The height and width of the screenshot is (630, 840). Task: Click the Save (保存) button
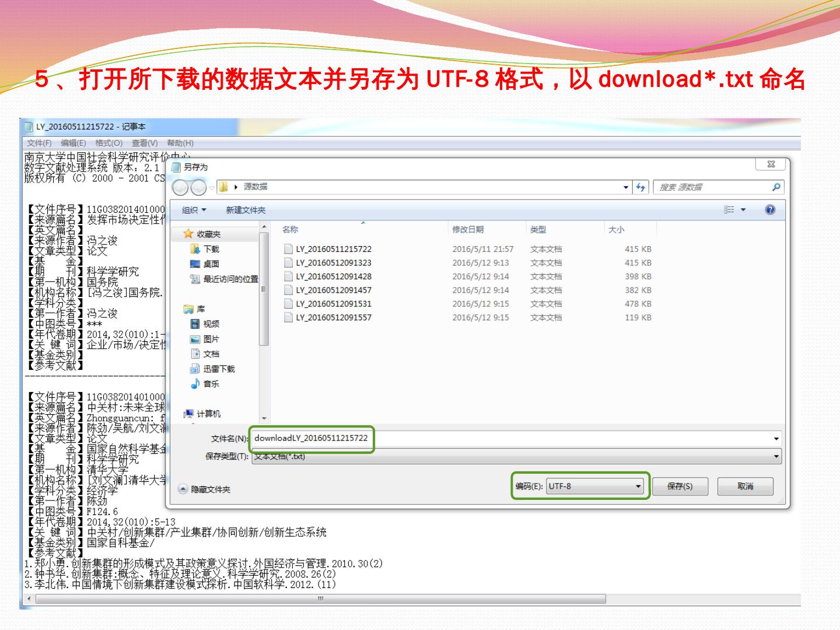(680, 487)
